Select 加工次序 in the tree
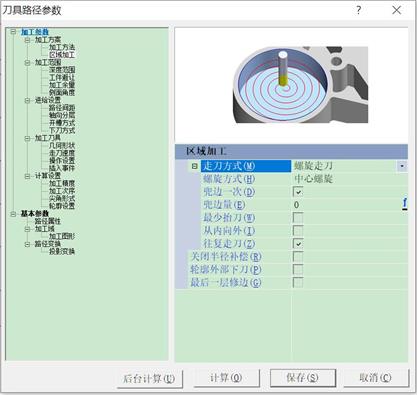The height and width of the screenshot is (395, 417). tap(62, 191)
